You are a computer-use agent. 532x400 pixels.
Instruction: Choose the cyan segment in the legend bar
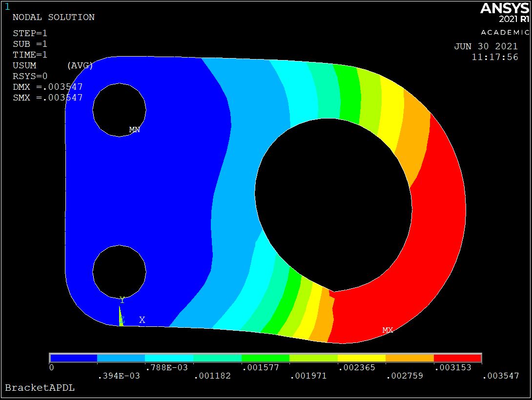169,358
